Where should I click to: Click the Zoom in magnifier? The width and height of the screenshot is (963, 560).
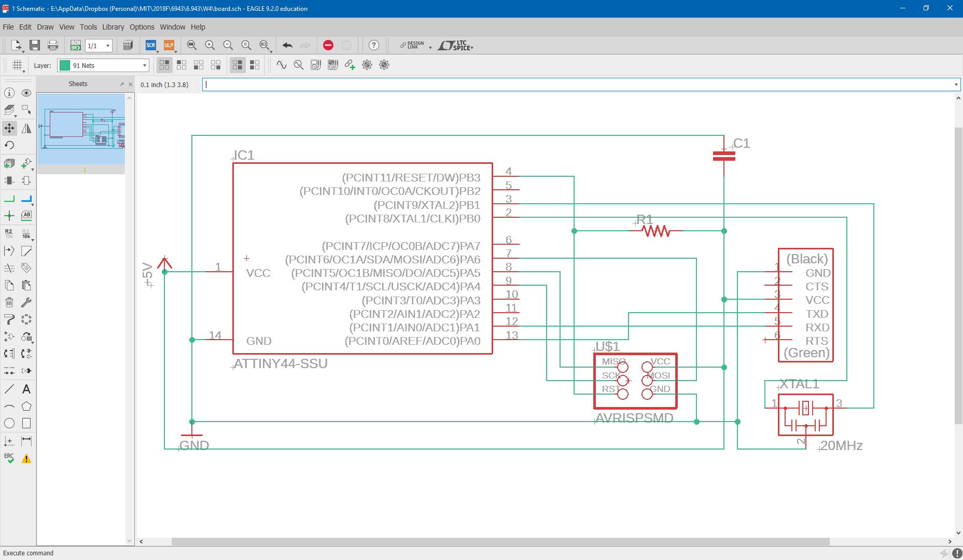(210, 46)
